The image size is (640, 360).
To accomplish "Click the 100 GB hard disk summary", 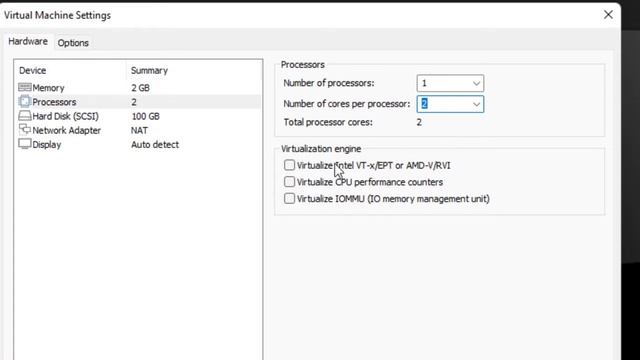I will click(x=145, y=116).
